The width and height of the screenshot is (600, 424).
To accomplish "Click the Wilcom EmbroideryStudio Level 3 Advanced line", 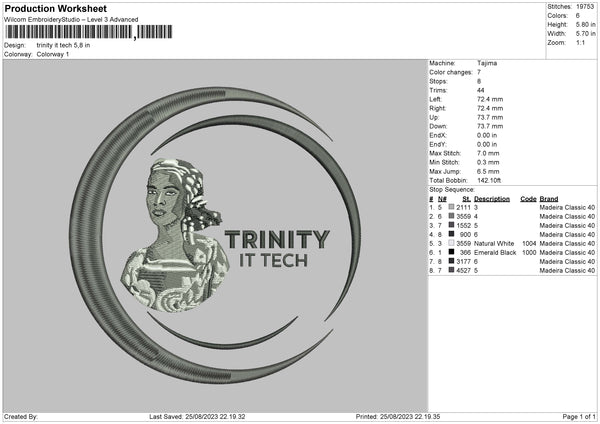I will [71, 20].
